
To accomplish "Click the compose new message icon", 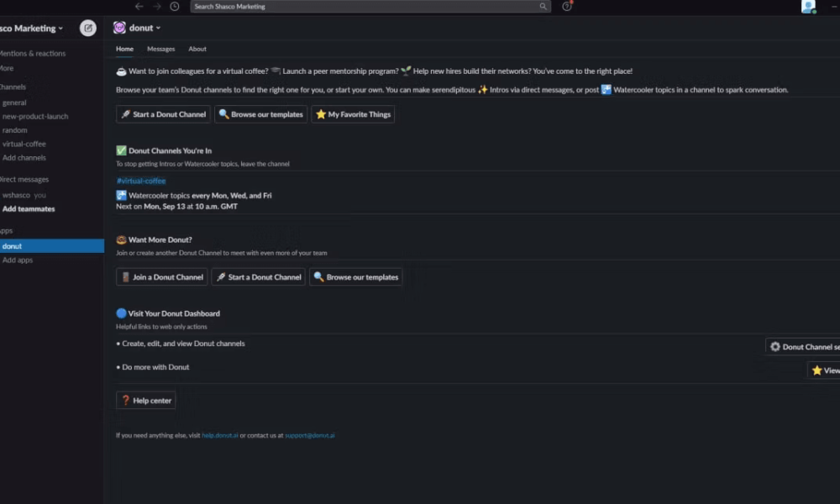I will [88, 28].
